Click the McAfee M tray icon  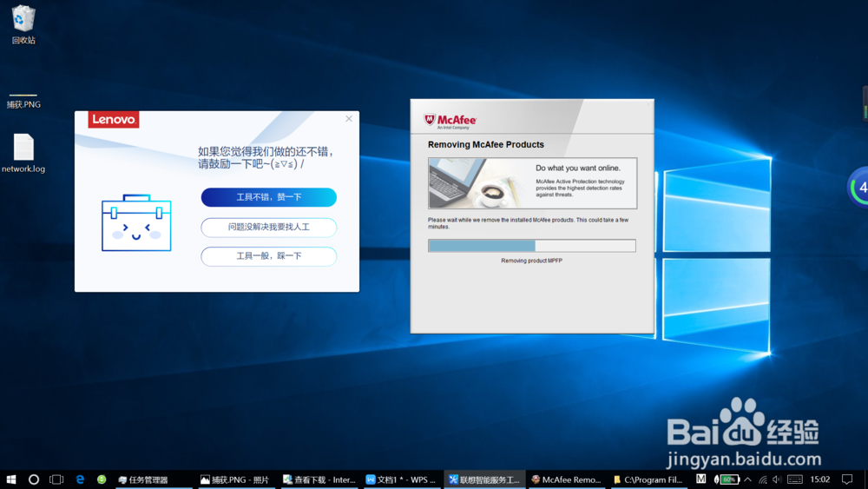click(x=700, y=479)
